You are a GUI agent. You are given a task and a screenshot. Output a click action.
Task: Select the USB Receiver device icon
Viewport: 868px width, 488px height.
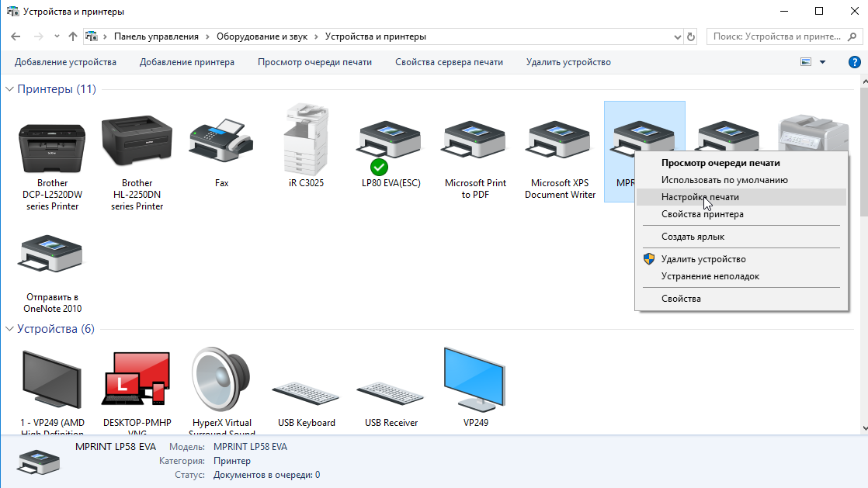tap(391, 394)
